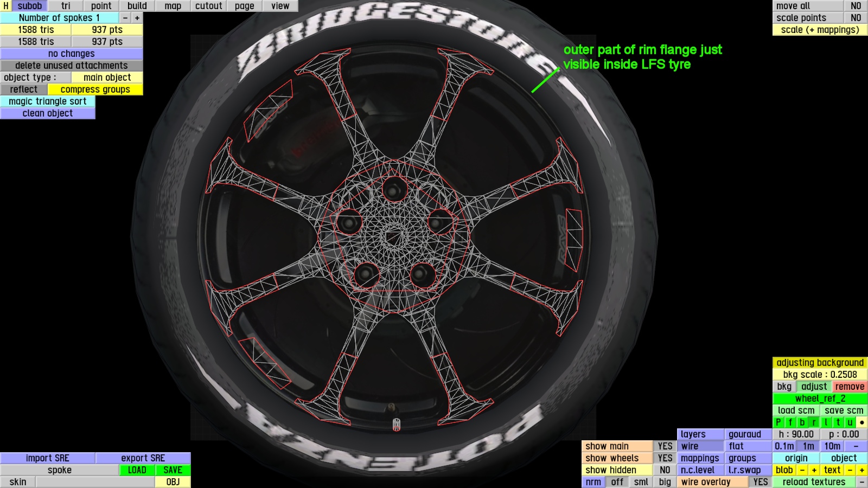Click the origin button
This screenshot has width=868, height=488.
tap(796, 458)
